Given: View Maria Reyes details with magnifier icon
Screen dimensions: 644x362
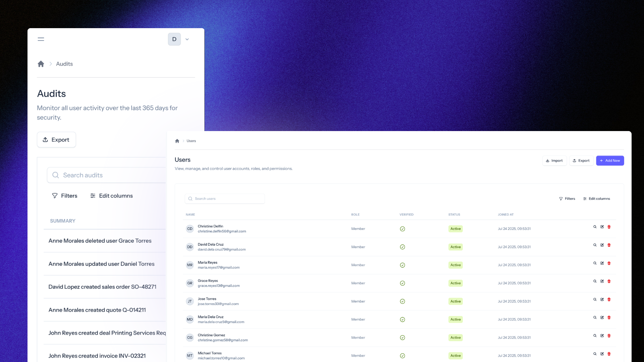Looking at the screenshot, I should 595,263.
